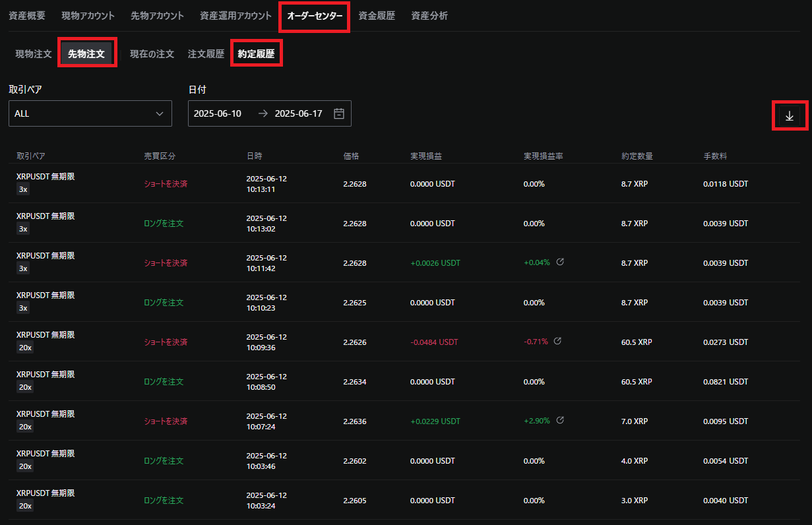Open the 資産分析 tab
812x525 pixels.
coord(429,16)
